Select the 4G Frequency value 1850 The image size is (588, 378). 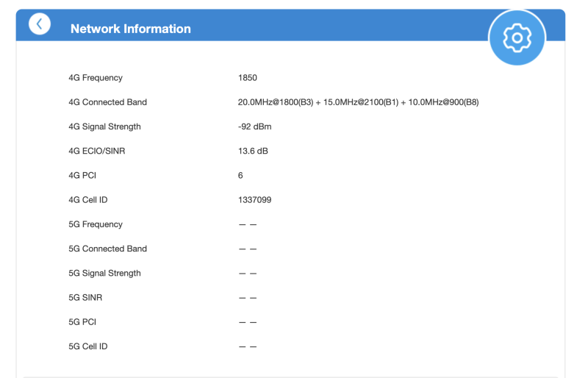[248, 78]
